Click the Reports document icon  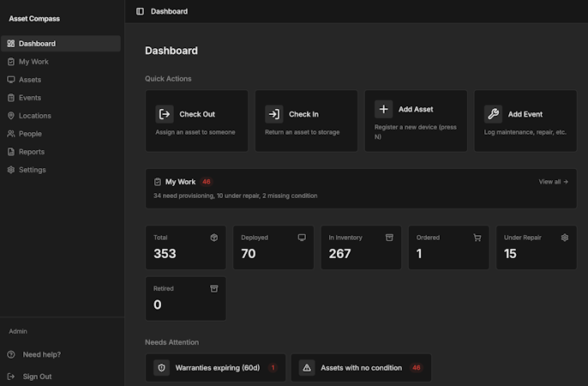(11, 152)
